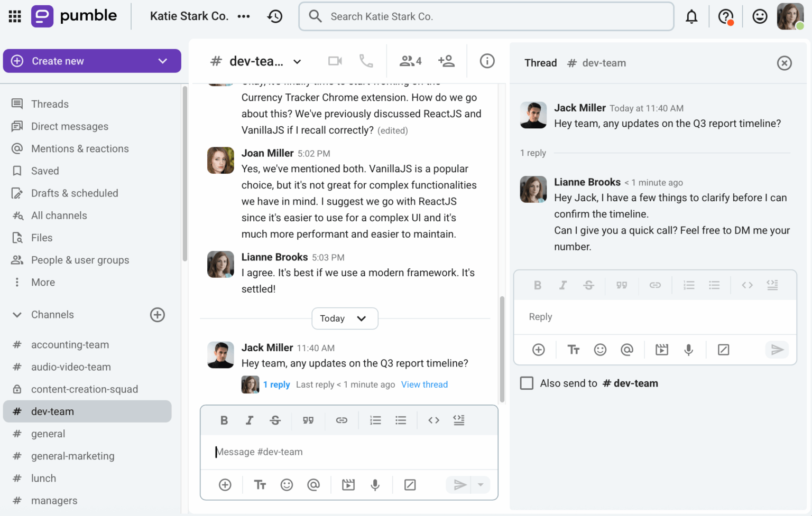The image size is (812, 516).
Task: Open workspace history clock icon
Action: pos(275,16)
